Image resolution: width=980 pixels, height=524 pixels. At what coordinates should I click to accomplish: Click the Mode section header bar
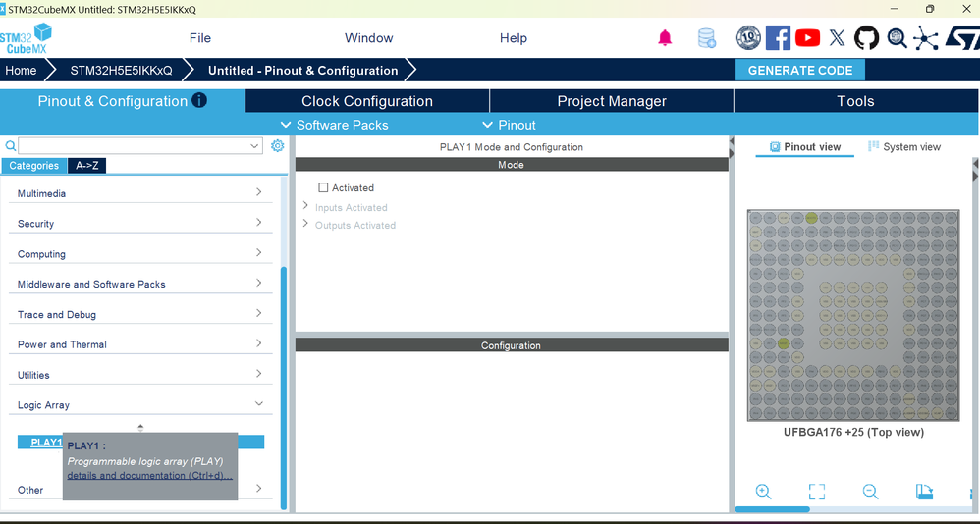pyautogui.click(x=512, y=165)
